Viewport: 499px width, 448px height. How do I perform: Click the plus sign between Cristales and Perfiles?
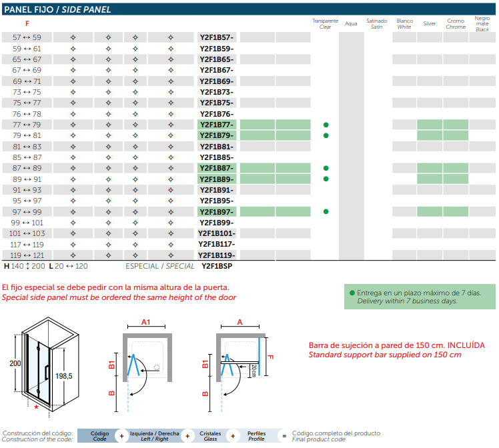pos(232,437)
